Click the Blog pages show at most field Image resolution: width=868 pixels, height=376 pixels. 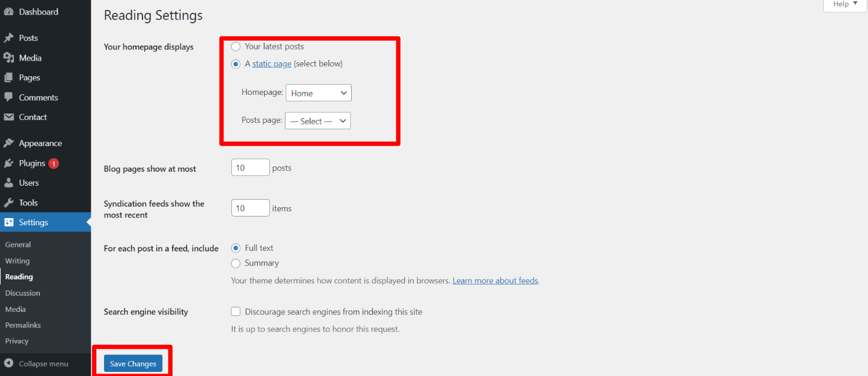250,168
